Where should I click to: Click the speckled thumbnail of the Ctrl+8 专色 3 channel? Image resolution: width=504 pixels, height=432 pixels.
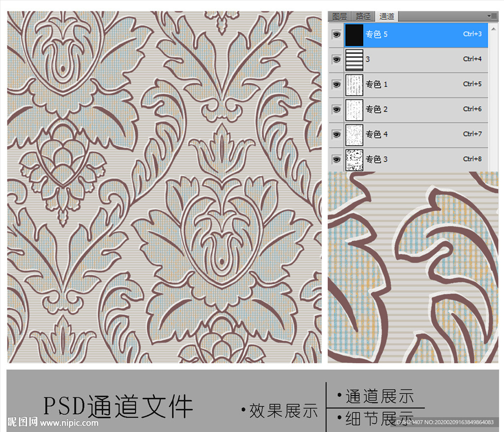pos(354,160)
